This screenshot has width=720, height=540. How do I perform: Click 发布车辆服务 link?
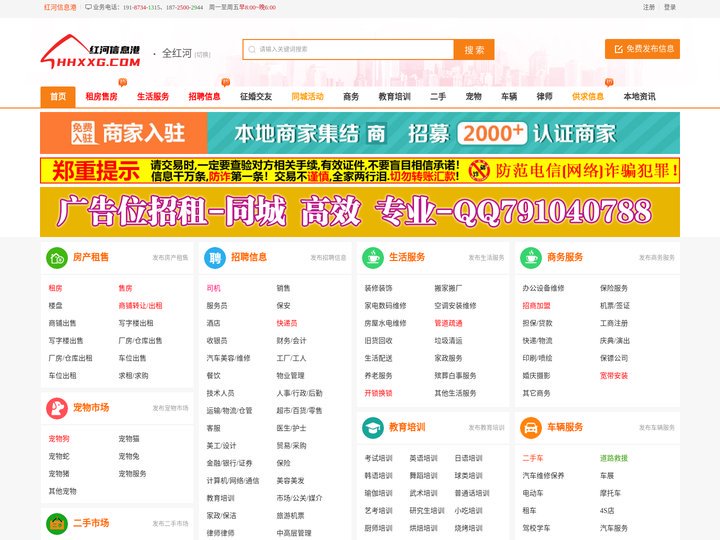click(657, 428)
